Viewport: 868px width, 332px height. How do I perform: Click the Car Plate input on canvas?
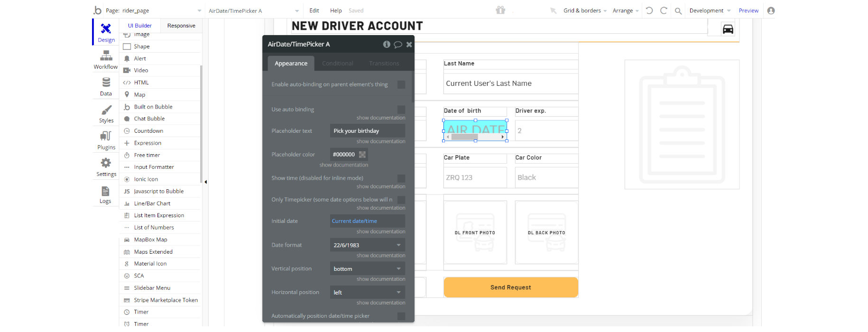point(475,177)
